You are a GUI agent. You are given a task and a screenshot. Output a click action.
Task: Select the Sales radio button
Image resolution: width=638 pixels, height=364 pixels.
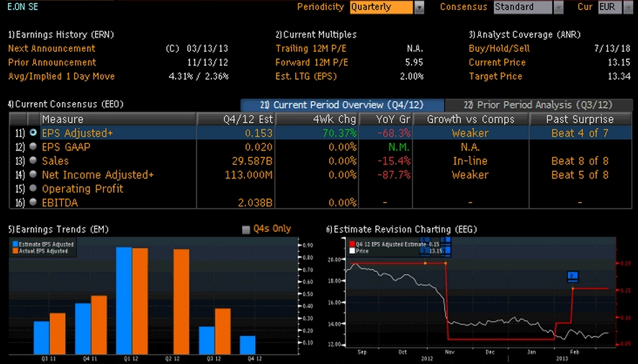pyautogui.click(x=33, y=160)
